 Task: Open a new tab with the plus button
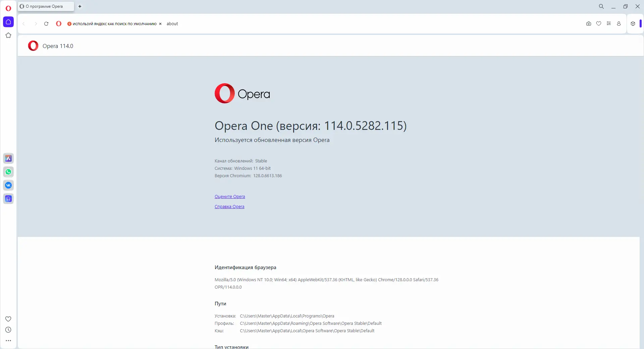[80, 6]
